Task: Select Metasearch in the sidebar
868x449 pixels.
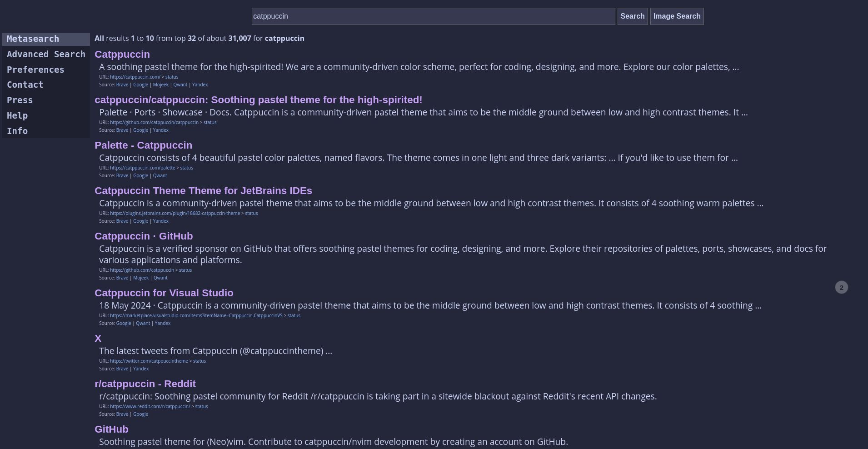Action: [x=46, y=39]
